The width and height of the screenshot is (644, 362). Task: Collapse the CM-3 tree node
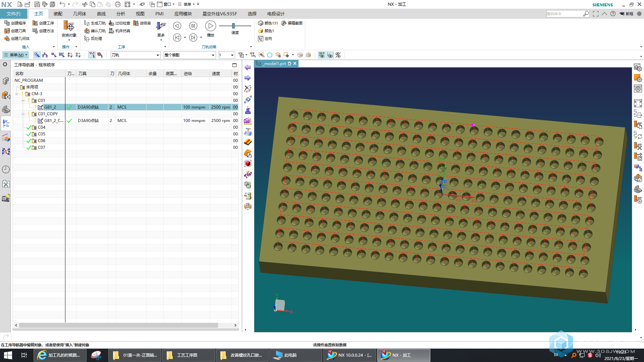coord(16,94)
